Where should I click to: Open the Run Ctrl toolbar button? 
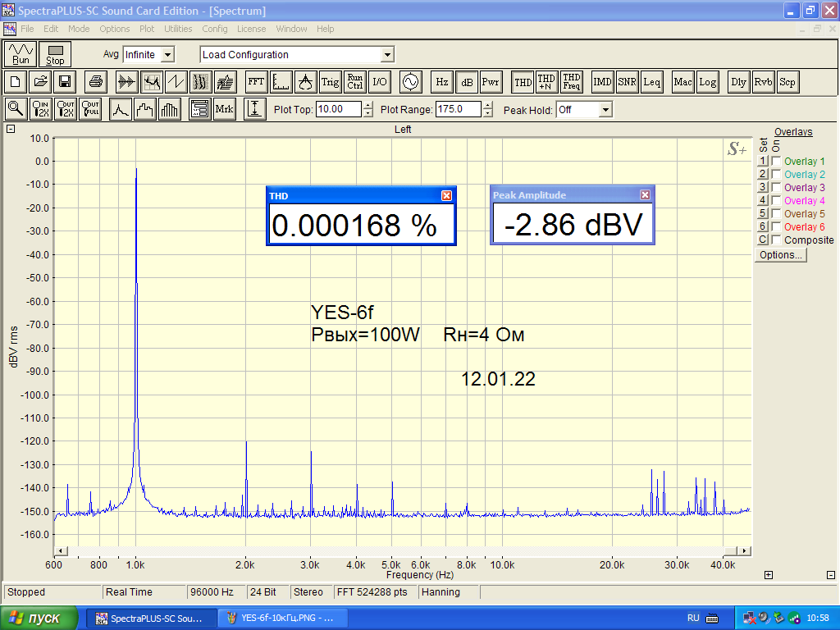pos(354,82)
